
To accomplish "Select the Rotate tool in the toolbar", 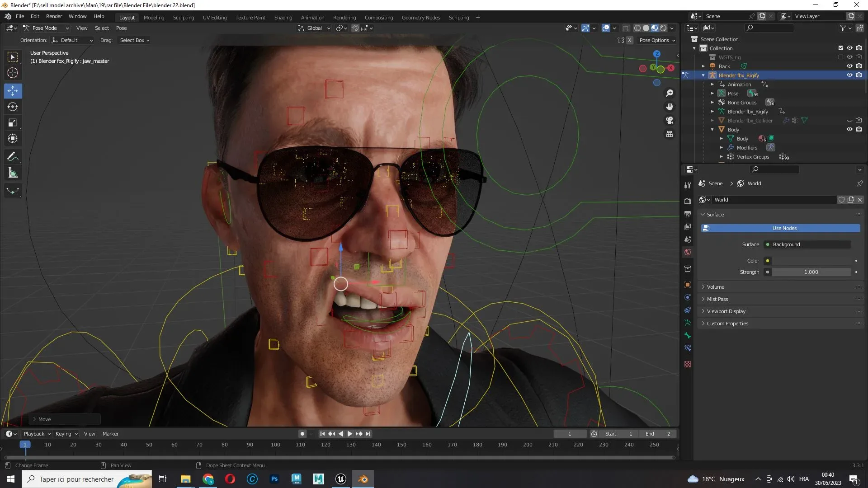I will point(13,107).
